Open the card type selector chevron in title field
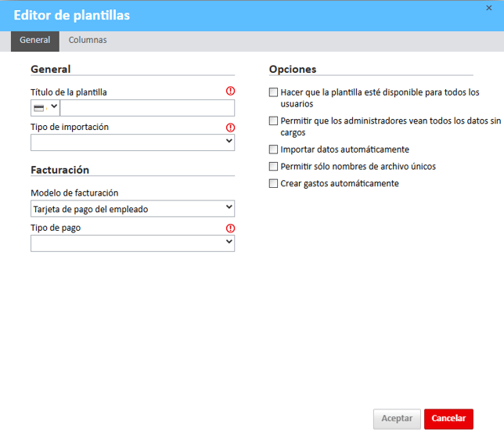 (x=54, y=106)
